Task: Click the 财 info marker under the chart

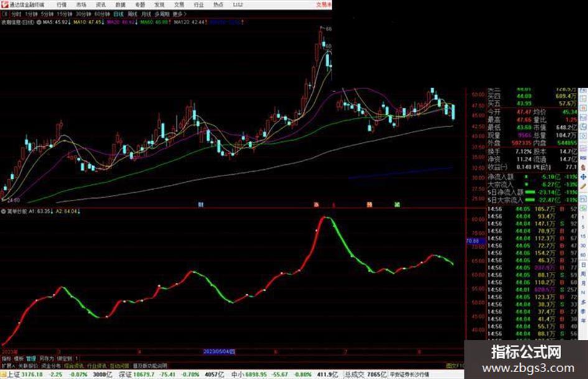Action: [200, 205]
